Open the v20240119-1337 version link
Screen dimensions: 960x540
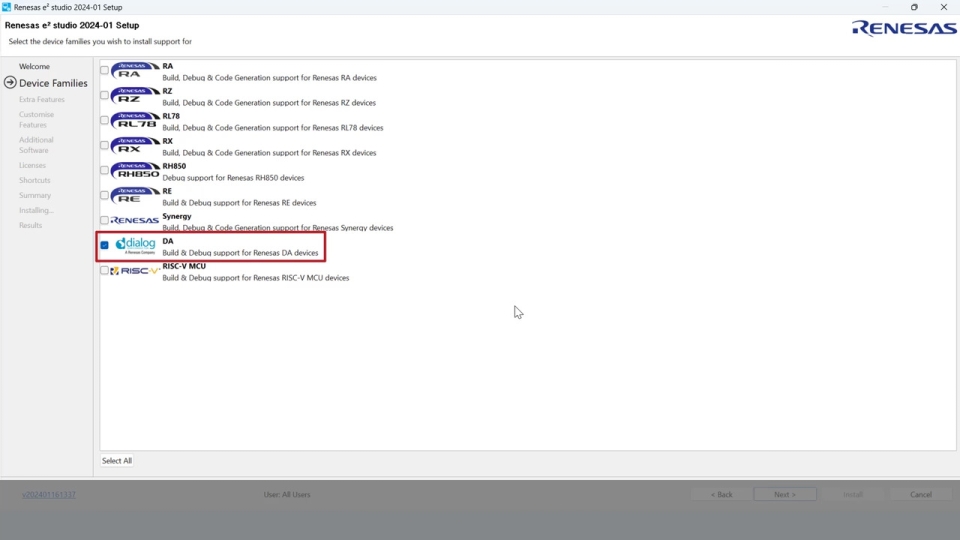(x=49, y=494)
